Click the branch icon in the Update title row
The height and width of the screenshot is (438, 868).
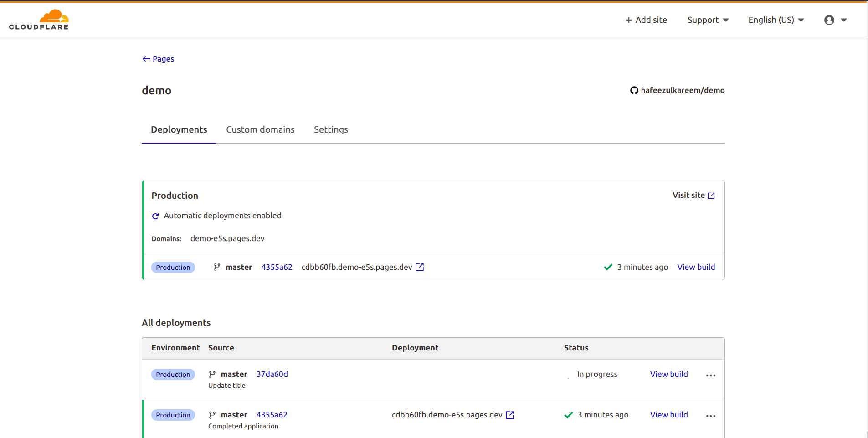coord(212,375)
